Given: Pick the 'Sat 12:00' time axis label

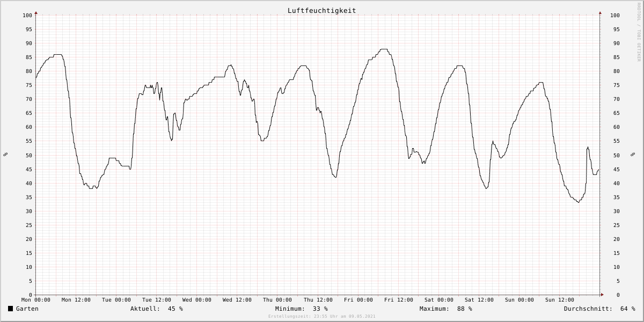Looking at the screenshot, I should [x=479, y=300].
